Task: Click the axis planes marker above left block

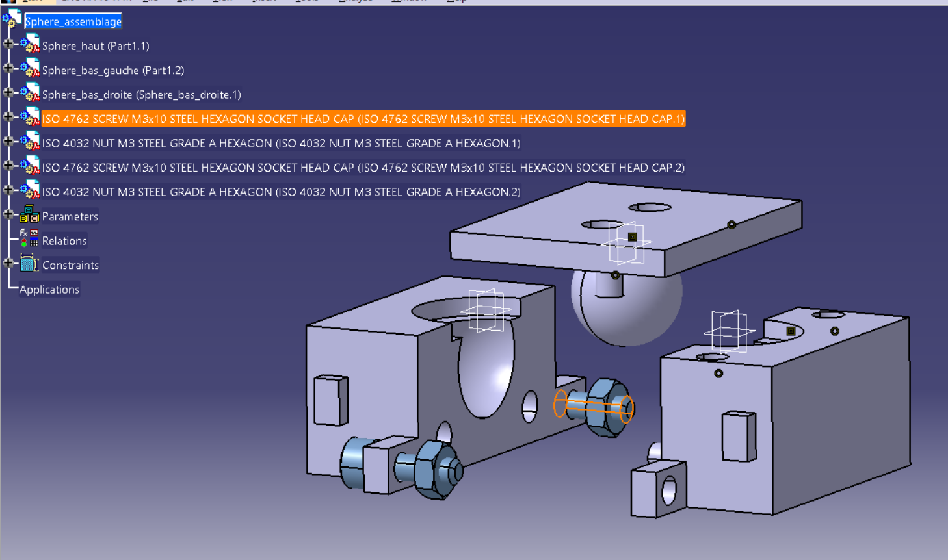Action: point(487,311)
